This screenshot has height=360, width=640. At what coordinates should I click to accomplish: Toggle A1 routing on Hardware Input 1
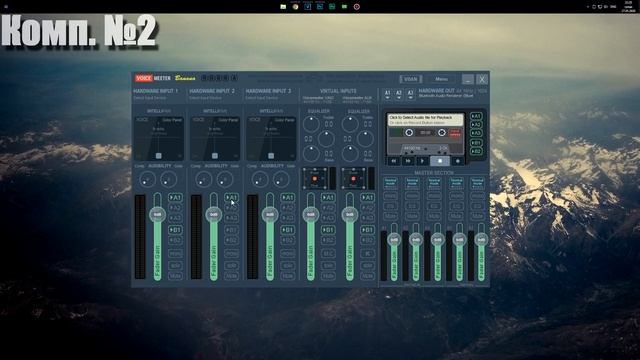coord(175,198)
